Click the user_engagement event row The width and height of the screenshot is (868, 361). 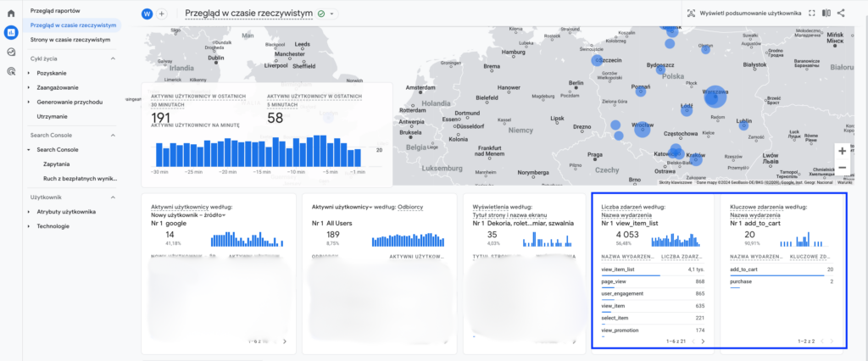pyautogui.click(x=652, y=294)
